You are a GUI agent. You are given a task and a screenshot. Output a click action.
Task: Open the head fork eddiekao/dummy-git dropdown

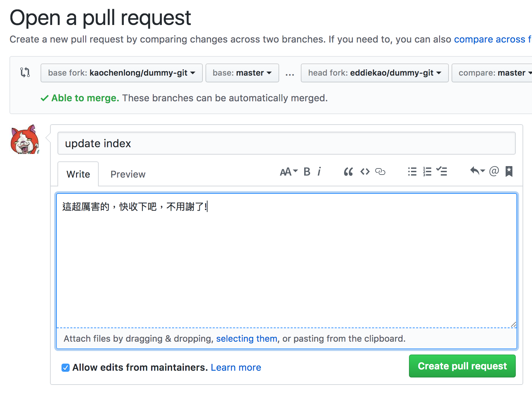pyautogui.click(x=374, y=73)
